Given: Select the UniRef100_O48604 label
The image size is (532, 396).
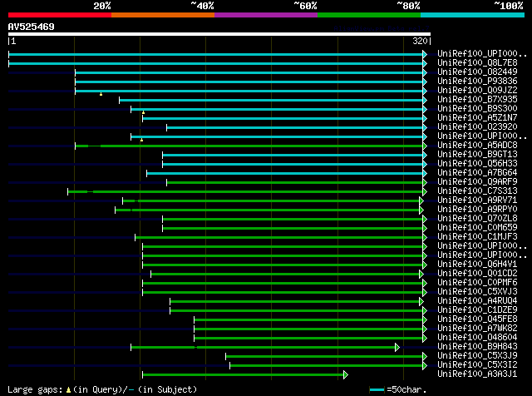Looking at the screenshot, I should click(477, 338).
